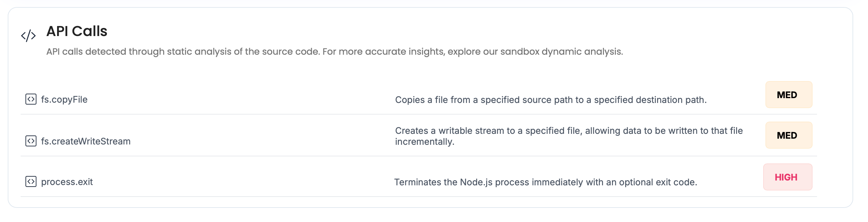
Task: Open the fs.copyFile API call entry
Action: (x=64, y=99)
